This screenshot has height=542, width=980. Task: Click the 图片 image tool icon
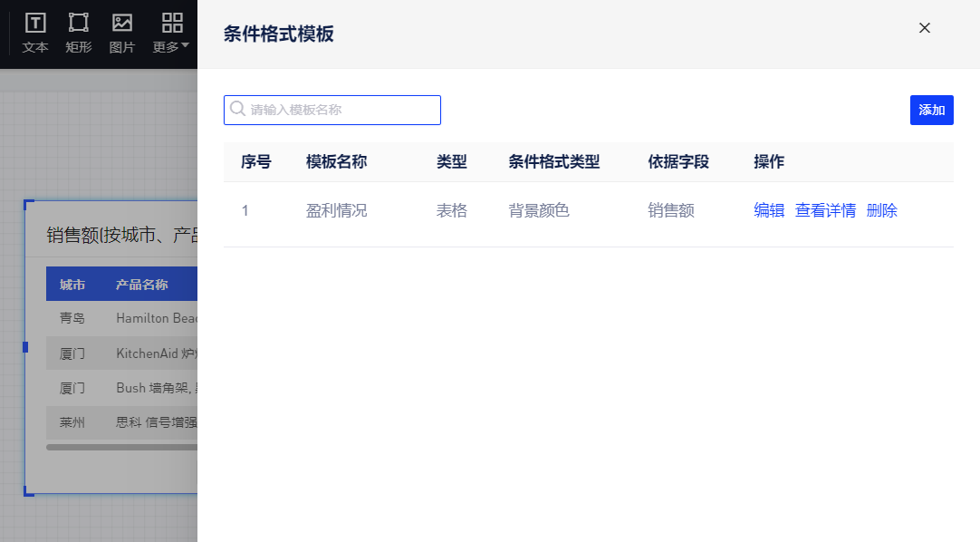(x=122, y=33)
